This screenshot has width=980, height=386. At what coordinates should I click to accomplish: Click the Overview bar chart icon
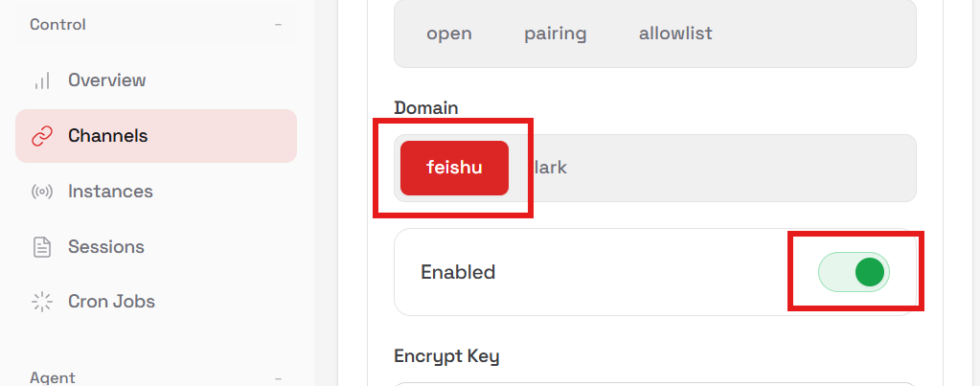[x=41, y=80]
